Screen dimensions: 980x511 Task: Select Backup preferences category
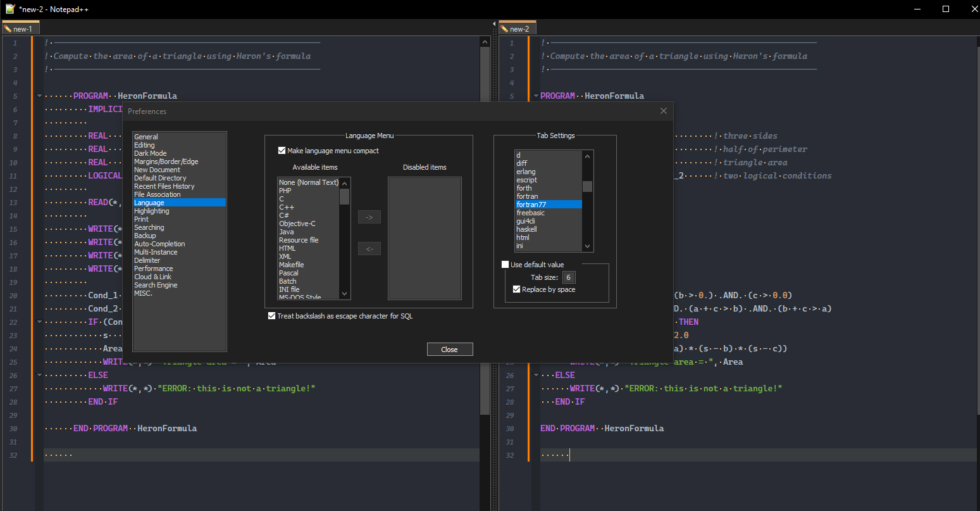pos(179,236)
